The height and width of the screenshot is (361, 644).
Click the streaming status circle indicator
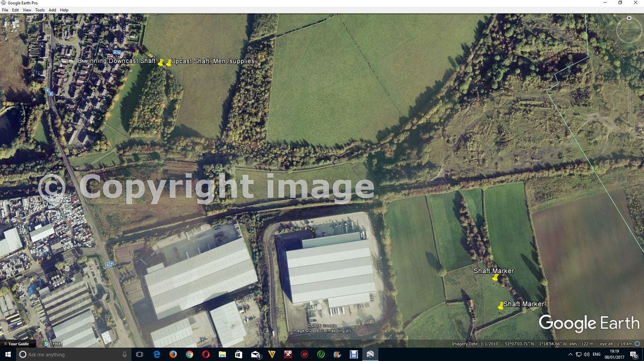click(x=637, y=344)
